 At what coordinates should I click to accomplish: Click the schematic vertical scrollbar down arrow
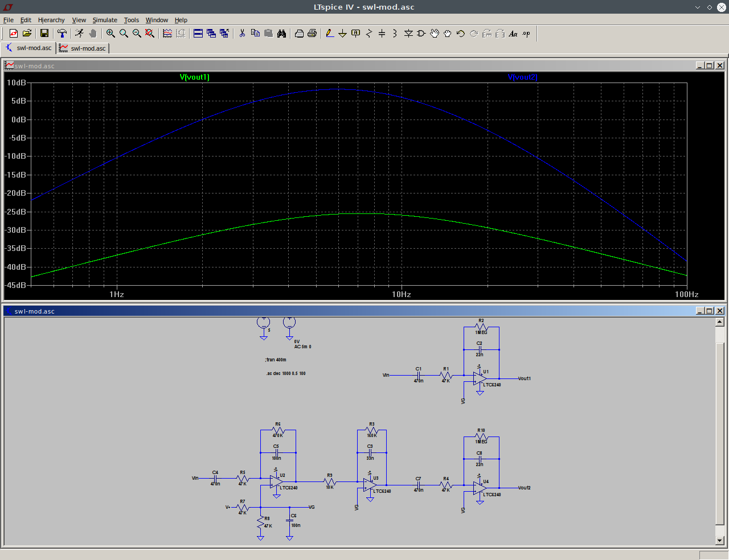click(719, 540)
